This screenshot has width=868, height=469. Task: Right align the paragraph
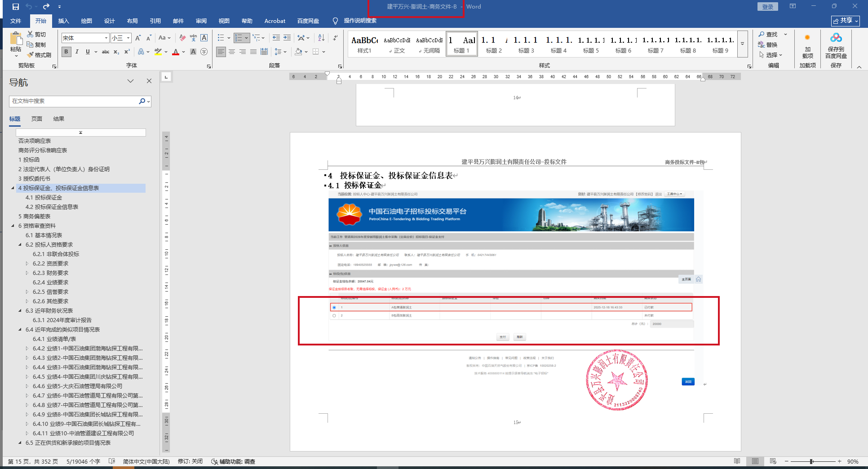[243, 52]
